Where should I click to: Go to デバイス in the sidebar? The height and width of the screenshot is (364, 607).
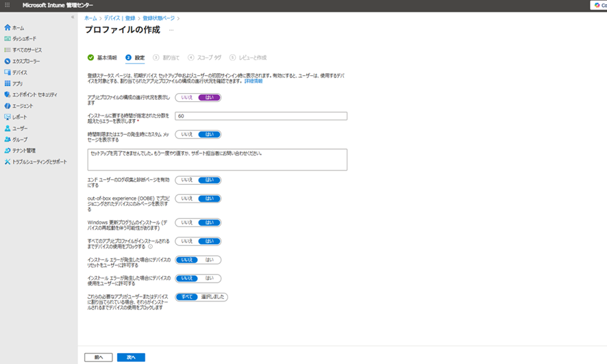click(x=20, y=73)
